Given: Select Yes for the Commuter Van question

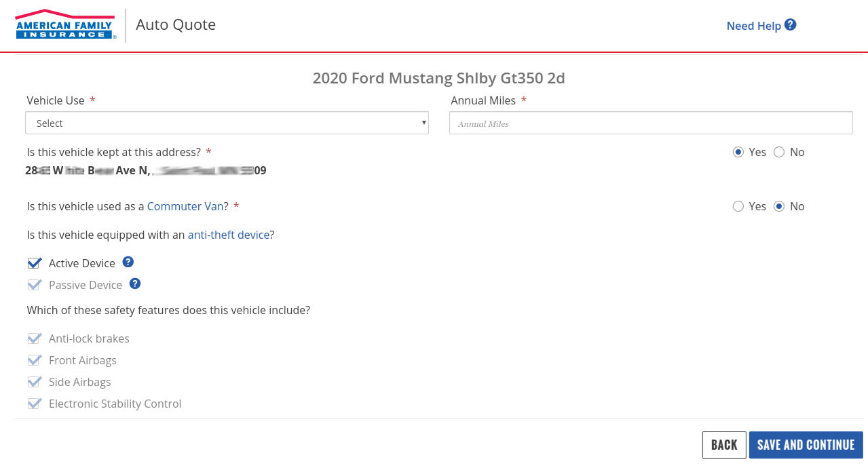Looking at the screenshot, I should coord(738,206).
